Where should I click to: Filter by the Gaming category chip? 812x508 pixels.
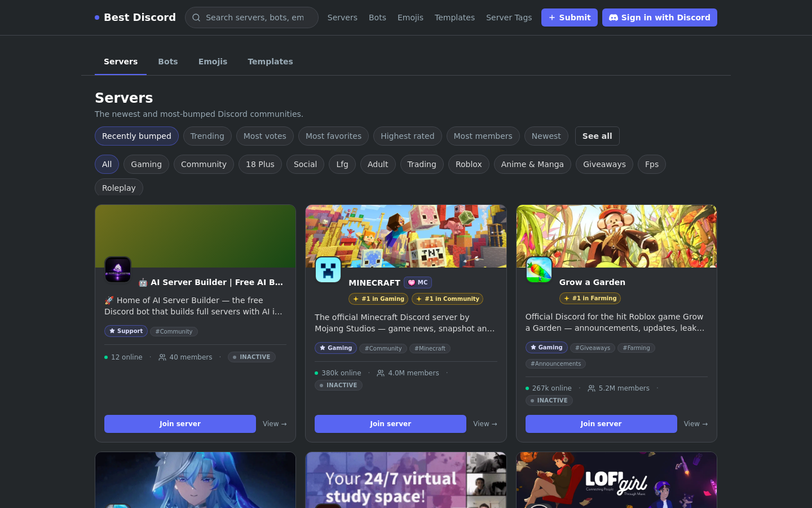[146, 164]
